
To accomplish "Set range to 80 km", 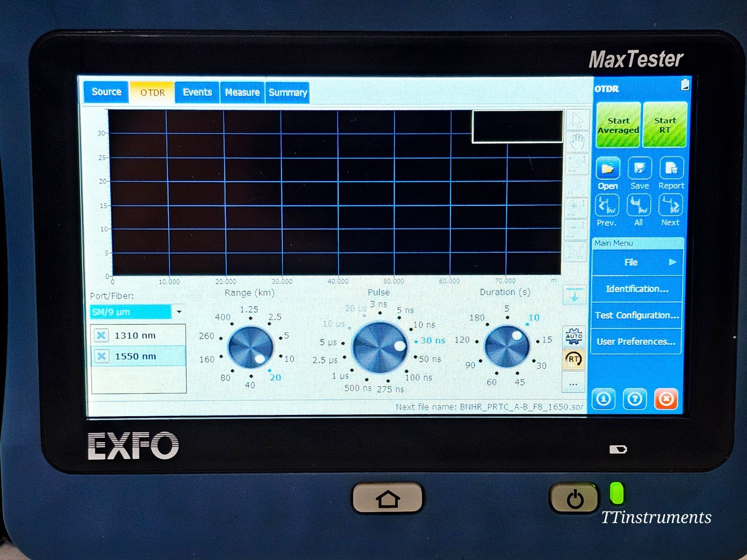I will click(x=226, y=378).
